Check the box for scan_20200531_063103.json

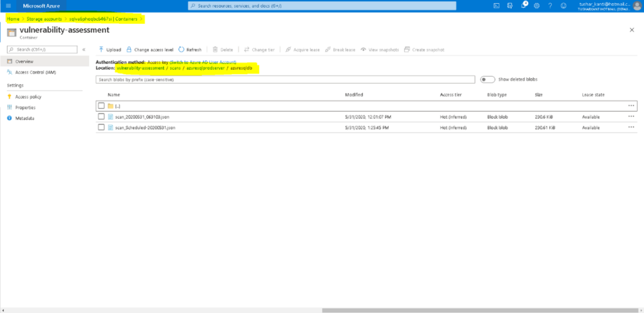[x=101, y=116]
